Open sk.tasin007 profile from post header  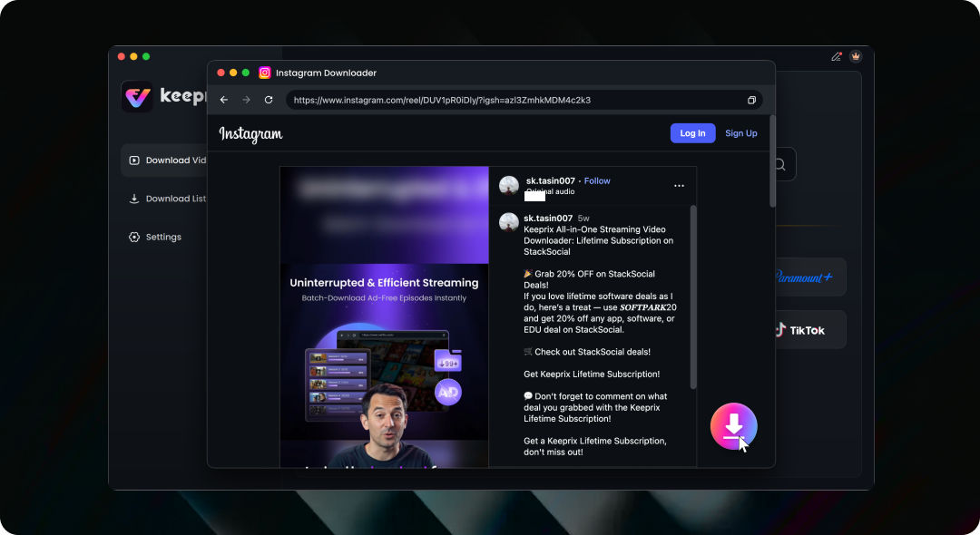[550, 181]
